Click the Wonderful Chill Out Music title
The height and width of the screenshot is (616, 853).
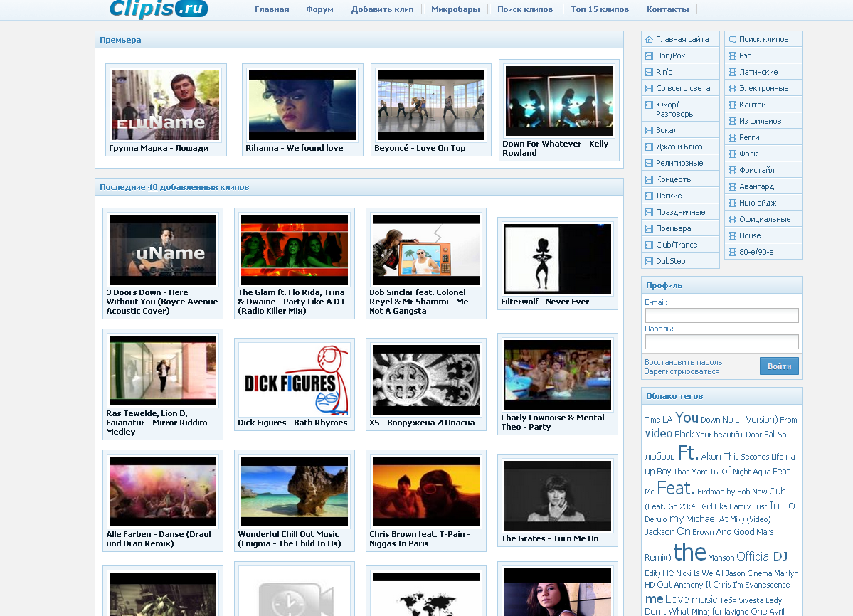click(290, 538)
